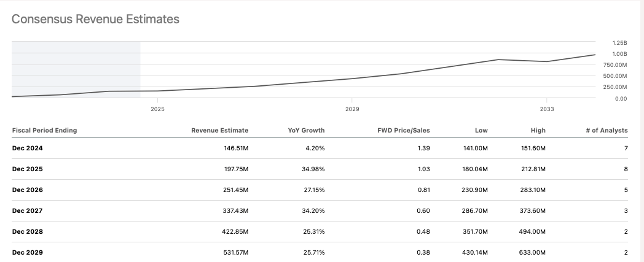Click the Fiscal Period Ending header
This screenshot has height=262, width=644.
44,130
